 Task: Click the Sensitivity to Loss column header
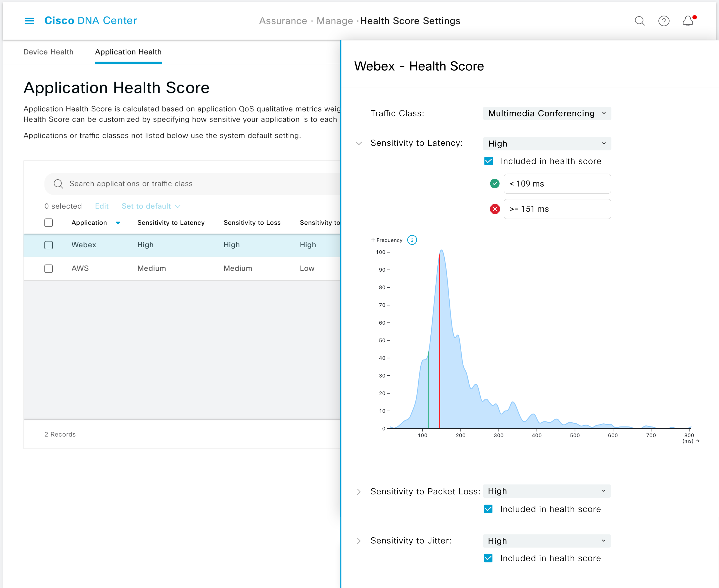[x=252, y=222]
